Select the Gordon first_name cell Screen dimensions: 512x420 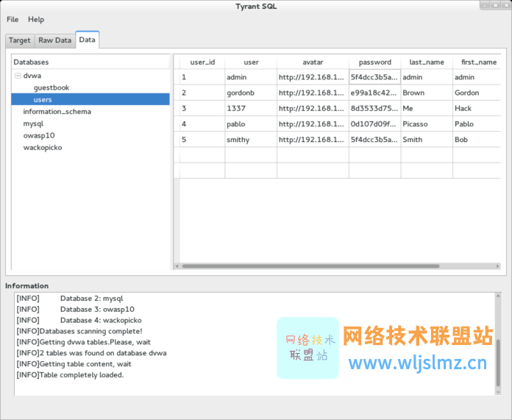(477, 93)
